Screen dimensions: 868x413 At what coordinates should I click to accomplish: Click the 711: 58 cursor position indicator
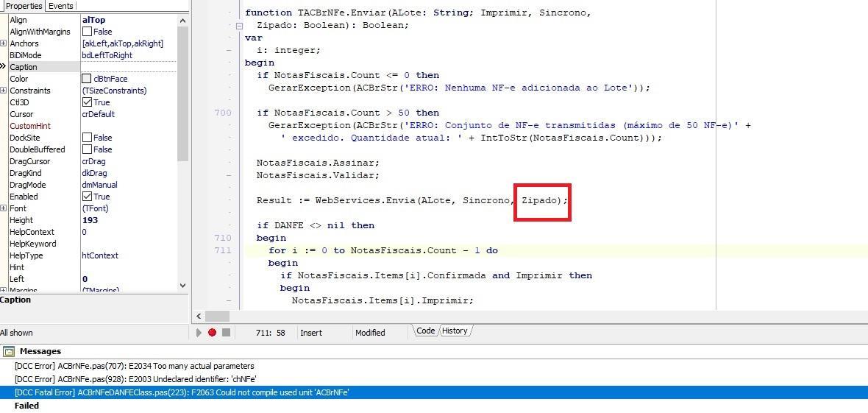271,333
